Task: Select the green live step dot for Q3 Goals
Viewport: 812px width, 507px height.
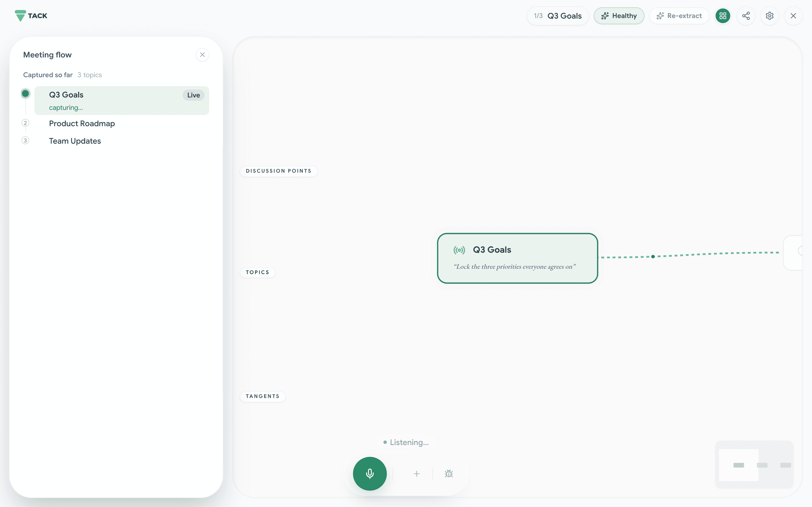Action: (x=25, y=93)
